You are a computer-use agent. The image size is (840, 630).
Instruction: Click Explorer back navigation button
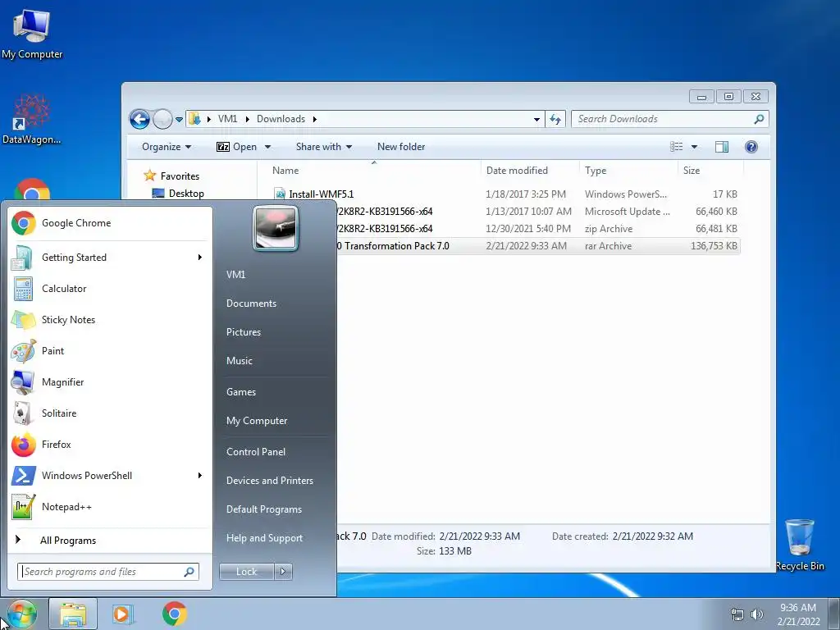[x=139, y=119]
